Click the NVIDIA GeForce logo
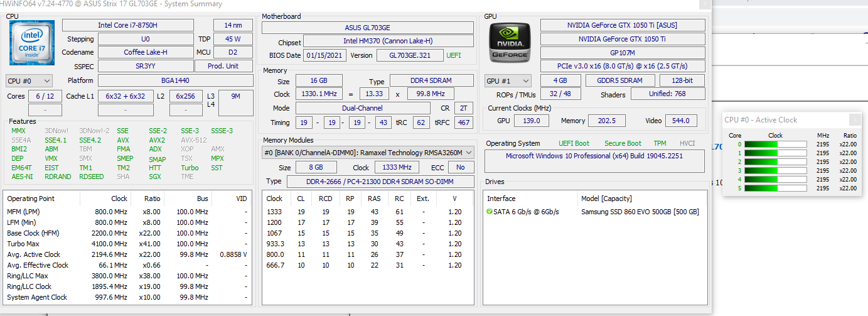Screen dimensions: 868x316 [510, 43]
